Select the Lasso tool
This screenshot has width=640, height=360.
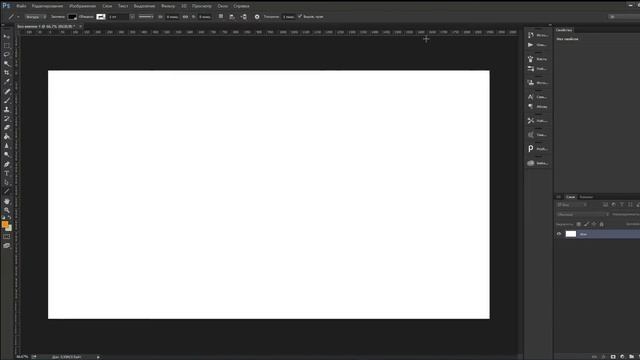[x=7, y=55]
